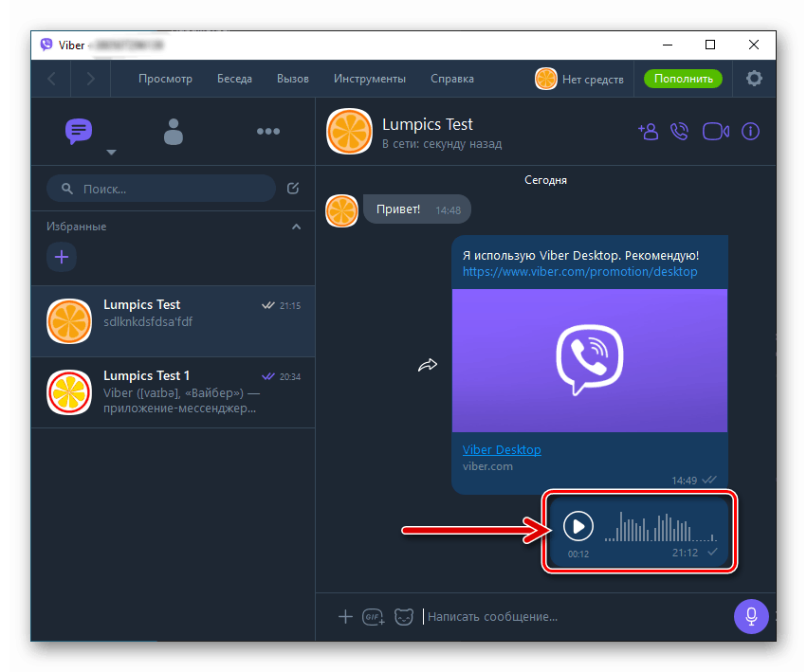Screen dimensions: 807x672
Task: Click Lumpics Test avatar in chat header
Action: 350,131
